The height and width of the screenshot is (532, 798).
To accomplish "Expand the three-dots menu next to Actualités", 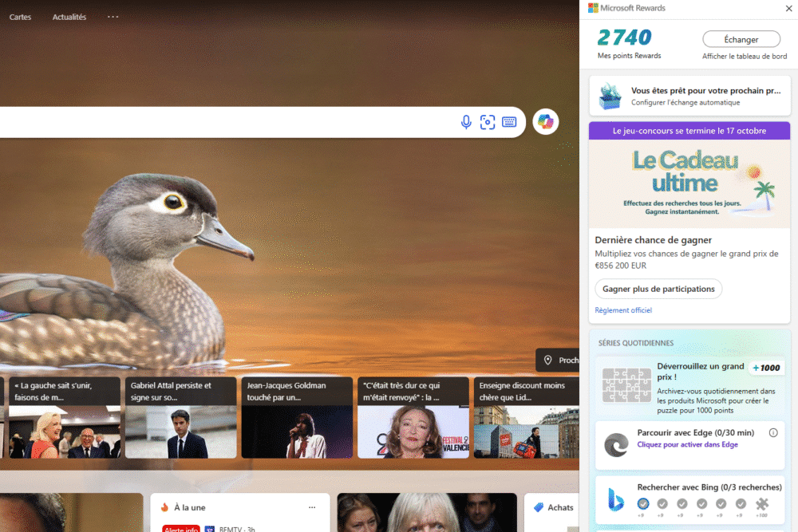I will [x=113, y=17].
